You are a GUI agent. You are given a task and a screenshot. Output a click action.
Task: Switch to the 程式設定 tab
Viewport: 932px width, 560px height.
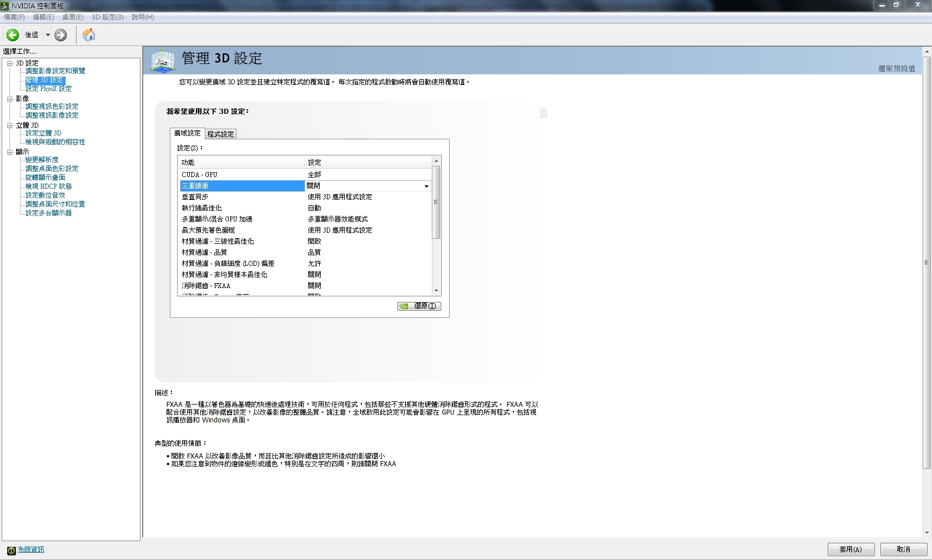pyautogui.click(x=221, y=134)
